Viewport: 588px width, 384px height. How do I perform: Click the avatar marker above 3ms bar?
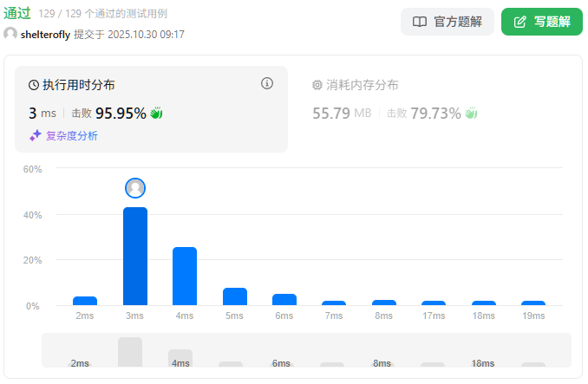coord(135,188)
